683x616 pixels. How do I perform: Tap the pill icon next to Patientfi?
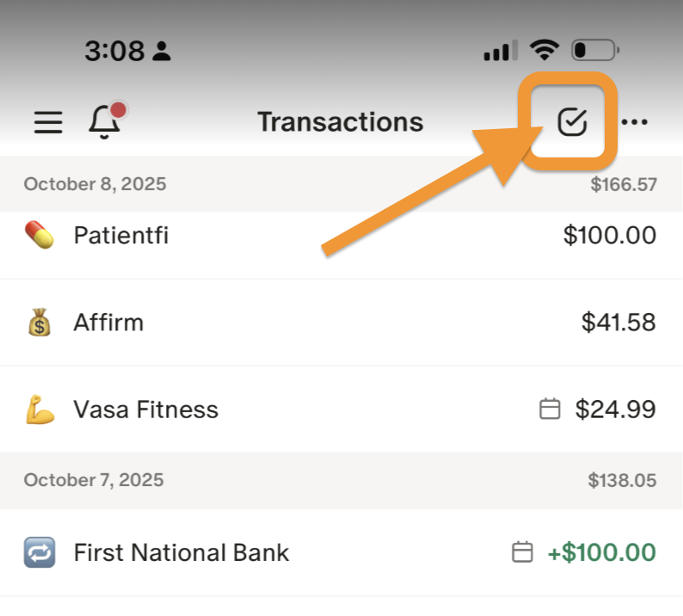point(40,235)
